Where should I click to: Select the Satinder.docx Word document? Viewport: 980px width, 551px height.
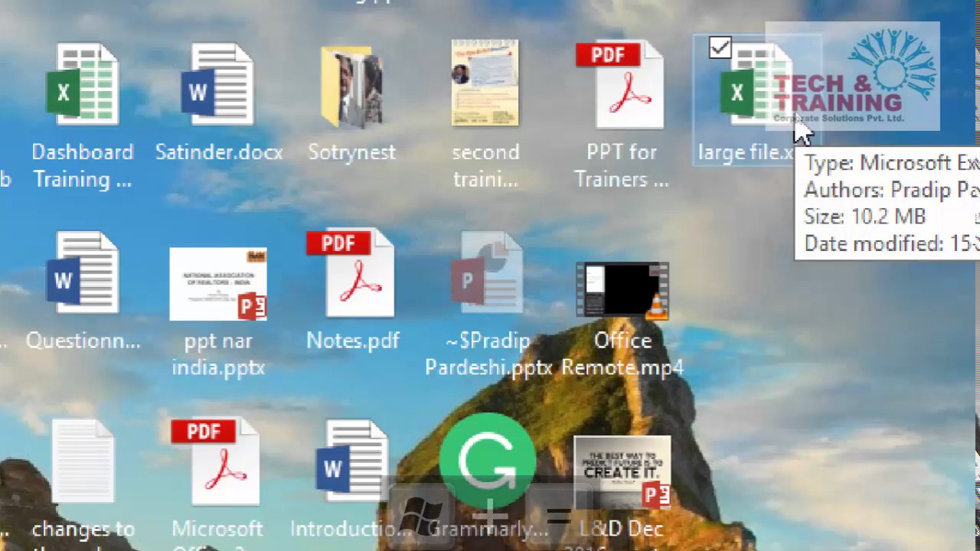(x=218, y=84)
